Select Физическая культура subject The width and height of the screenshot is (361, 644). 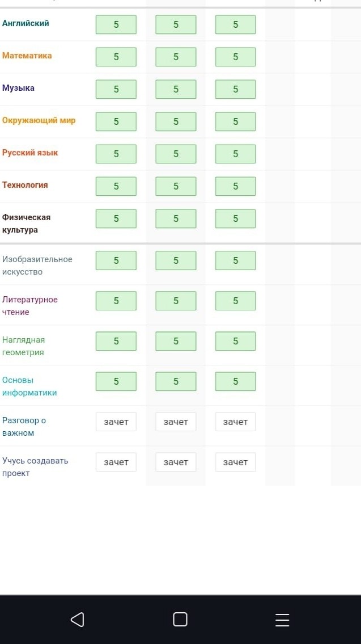click(26, 224)
